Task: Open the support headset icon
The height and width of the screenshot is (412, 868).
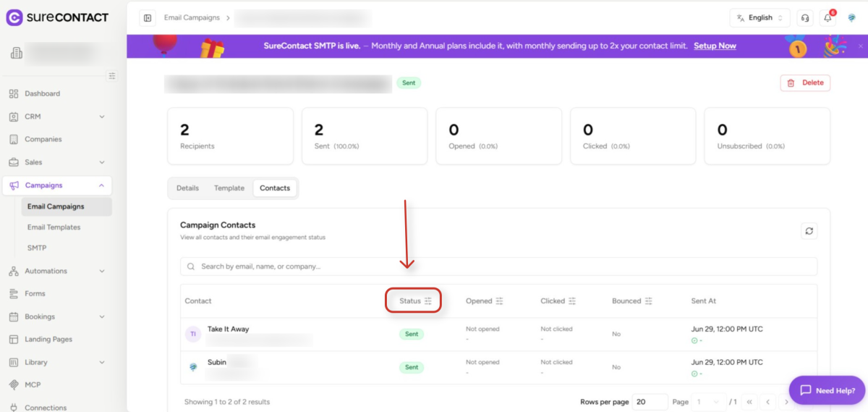Action: [805, 18]
